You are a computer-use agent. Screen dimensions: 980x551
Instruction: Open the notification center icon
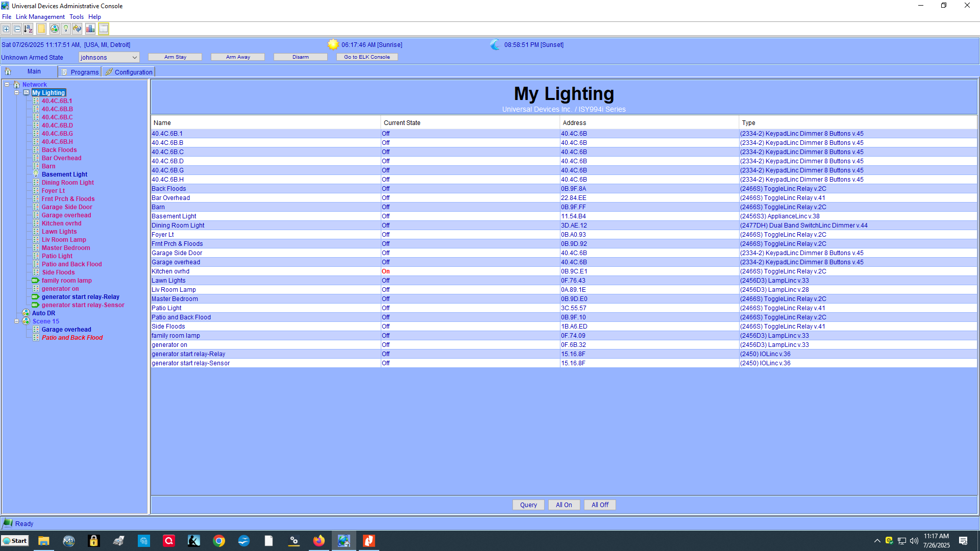click(963, 541)
